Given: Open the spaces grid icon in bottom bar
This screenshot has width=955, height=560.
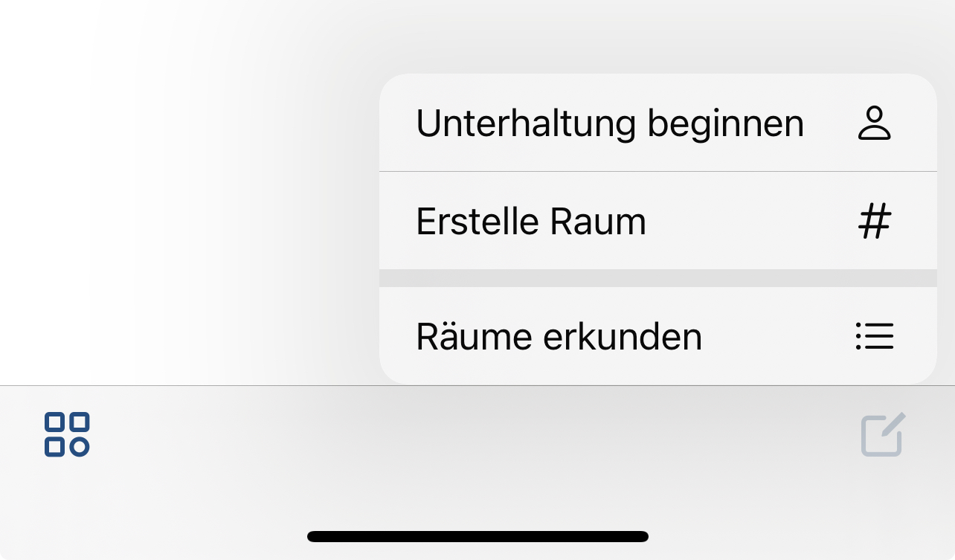Looking at the screenshot, I should pyautogui.click(x=67, y=434).
